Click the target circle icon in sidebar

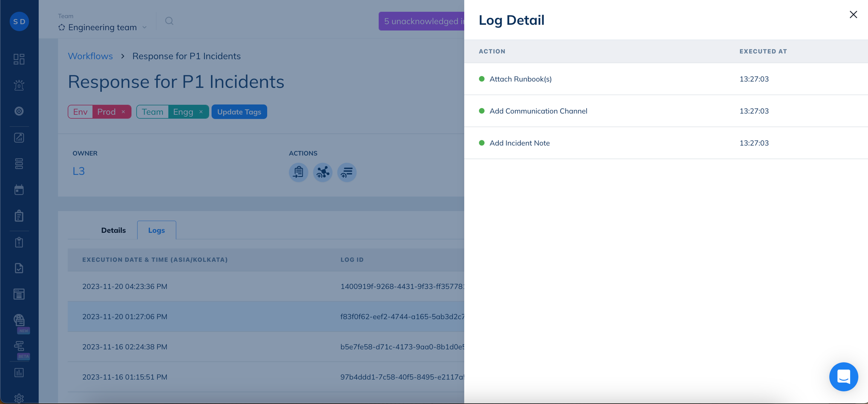[19, 111]
